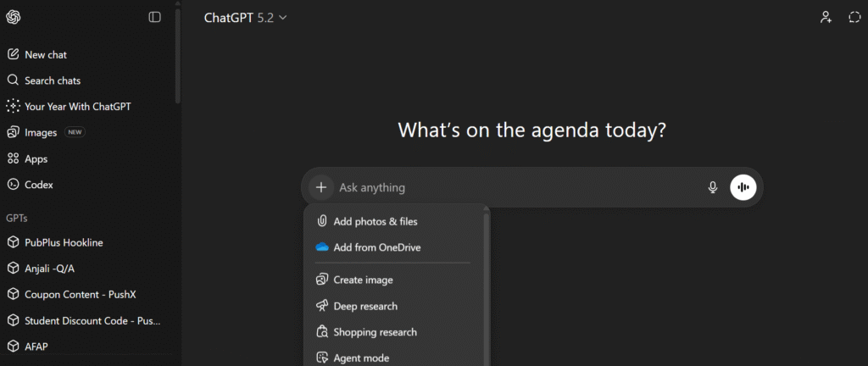Toggle the sidebar collapse button

tap(154, 17)
